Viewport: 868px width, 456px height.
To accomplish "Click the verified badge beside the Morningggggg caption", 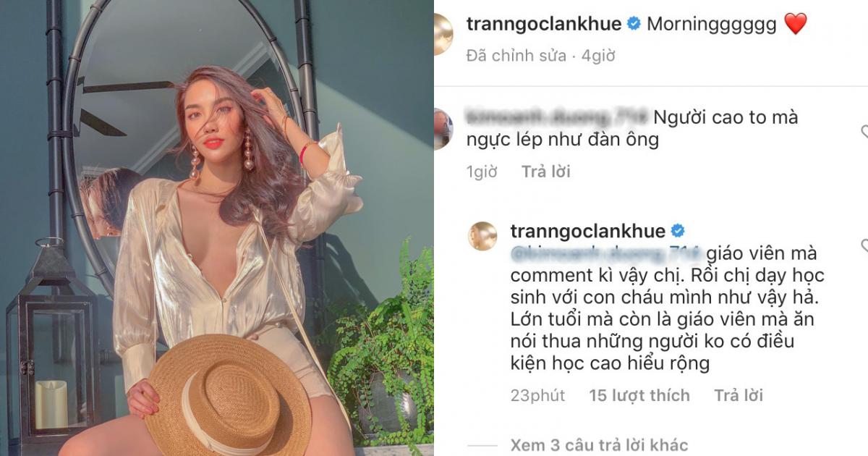I will [x=634, y=24].
